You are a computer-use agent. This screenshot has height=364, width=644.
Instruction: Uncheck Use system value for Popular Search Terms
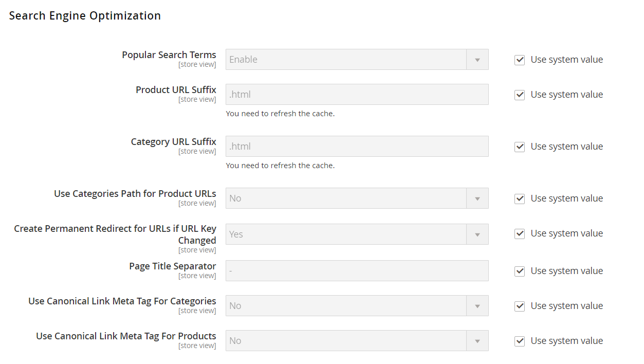click(x=520, y=60)
